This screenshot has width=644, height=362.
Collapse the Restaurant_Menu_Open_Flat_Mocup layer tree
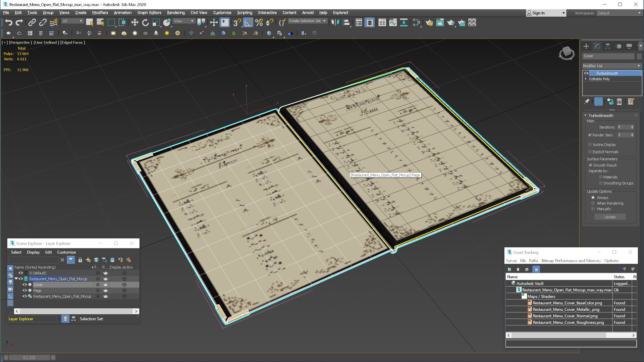[x=16, y=279]
